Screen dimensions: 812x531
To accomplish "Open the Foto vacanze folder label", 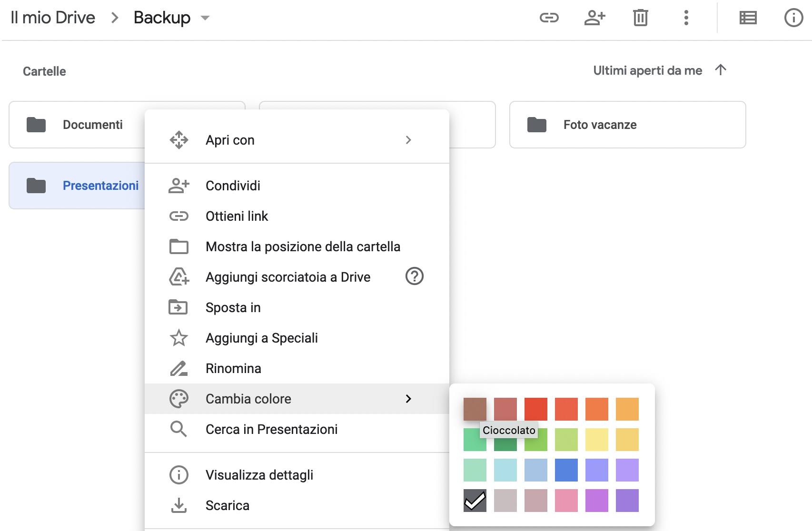I will [600, 125].
